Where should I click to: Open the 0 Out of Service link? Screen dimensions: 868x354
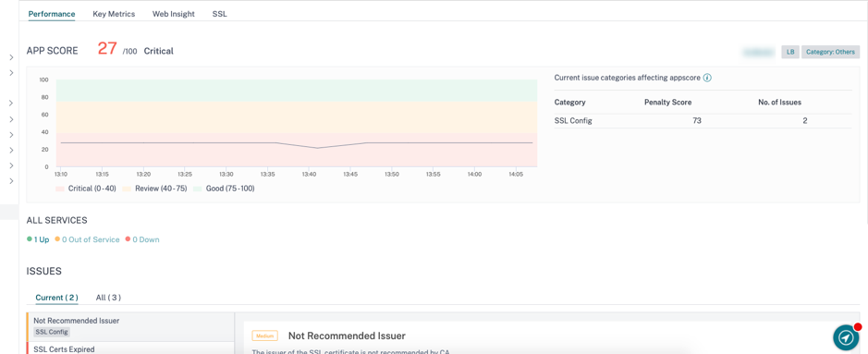click(87, 239)
